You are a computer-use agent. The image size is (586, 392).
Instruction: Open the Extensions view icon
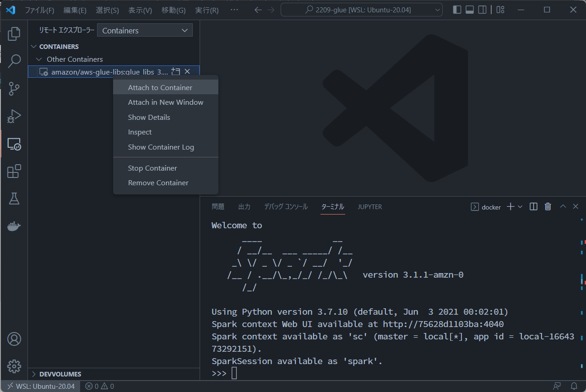click(x=14, y=172)
